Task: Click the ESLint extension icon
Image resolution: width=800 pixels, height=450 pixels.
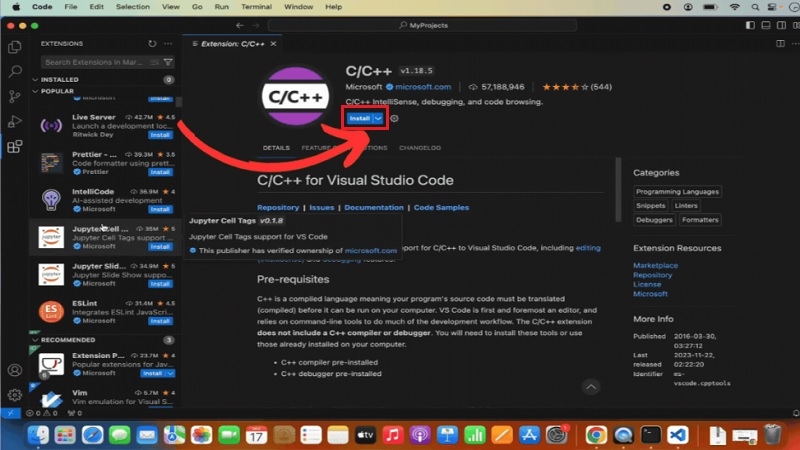Action: pyautogui.click(x=51, y=312)
